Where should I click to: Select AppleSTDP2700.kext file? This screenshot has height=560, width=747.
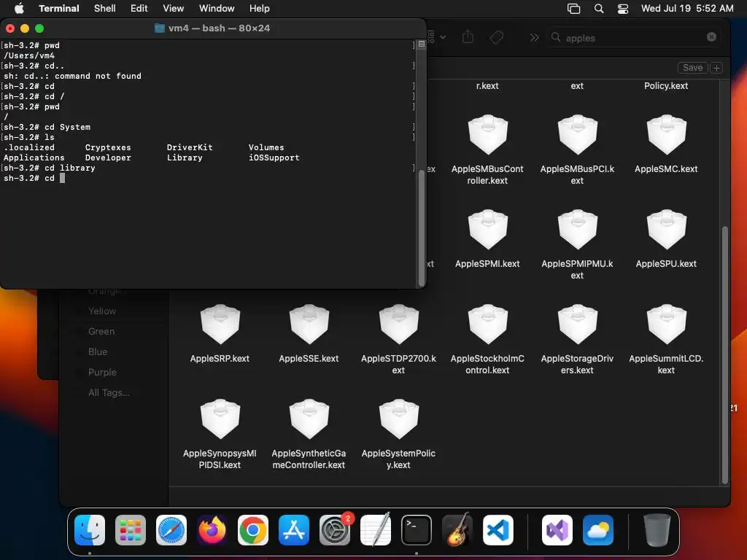(398, 340)
